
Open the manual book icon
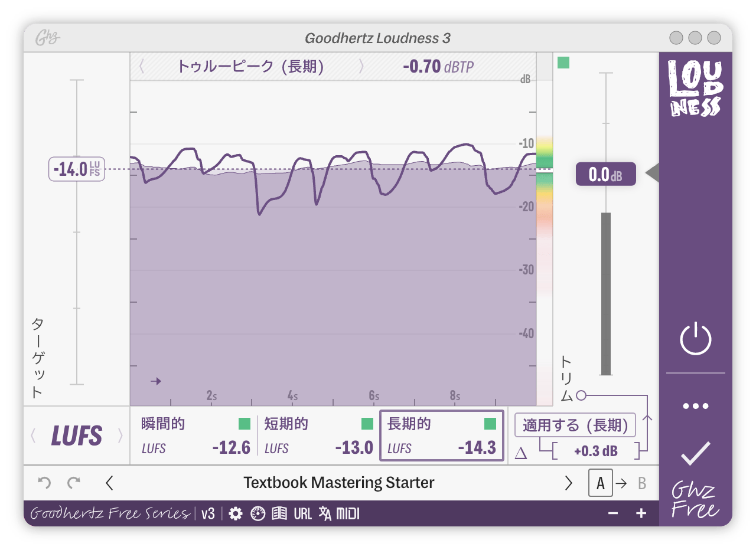pyautogui.click(x=279, y=514)
